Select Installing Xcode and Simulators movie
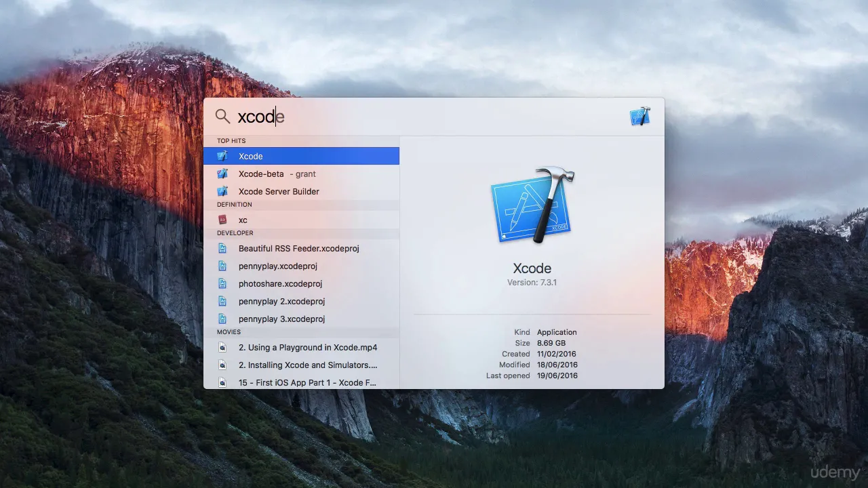 tap(301, 365)
